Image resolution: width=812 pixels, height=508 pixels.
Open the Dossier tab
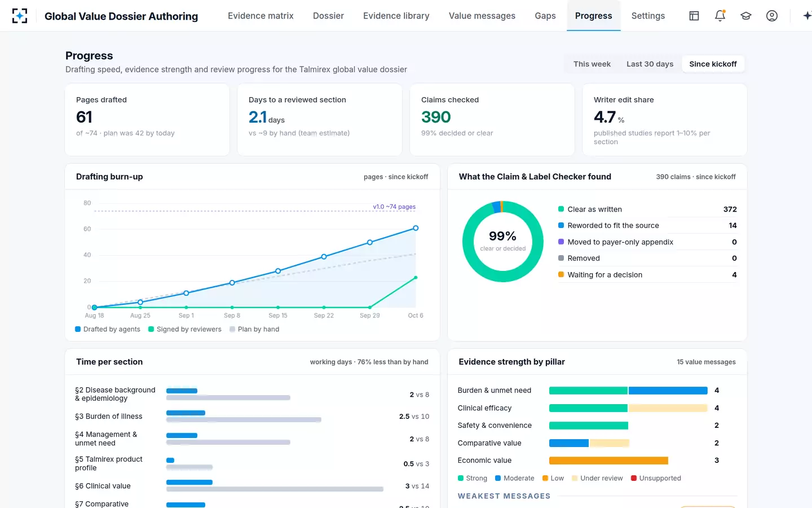click(328, 16)
